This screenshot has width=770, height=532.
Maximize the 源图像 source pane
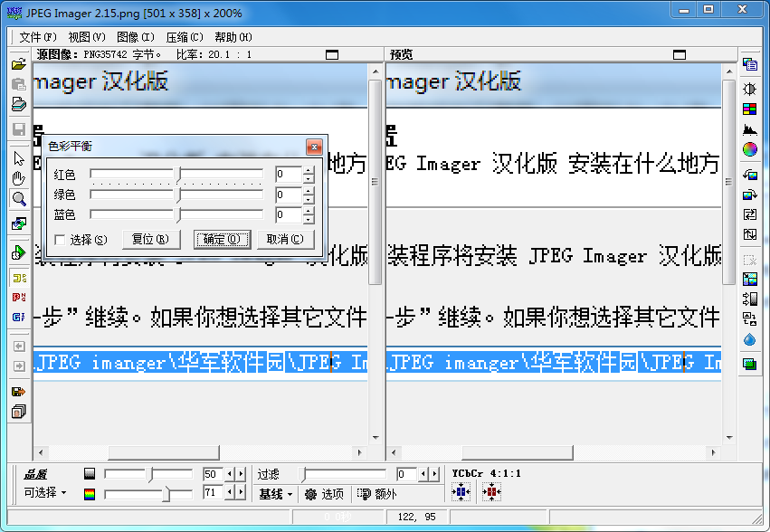(332, 54)
